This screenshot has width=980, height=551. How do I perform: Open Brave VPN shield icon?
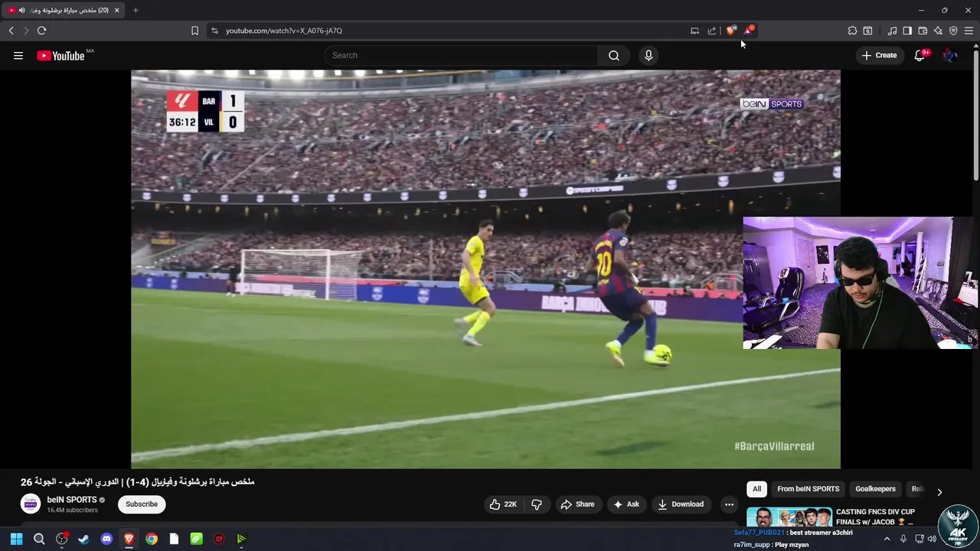(x=953, y=31)
